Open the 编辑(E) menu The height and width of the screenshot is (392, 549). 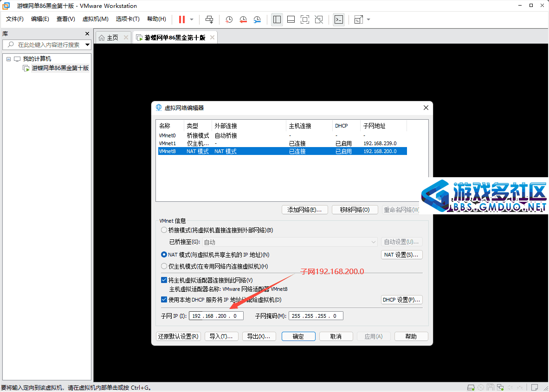point(40,19)
